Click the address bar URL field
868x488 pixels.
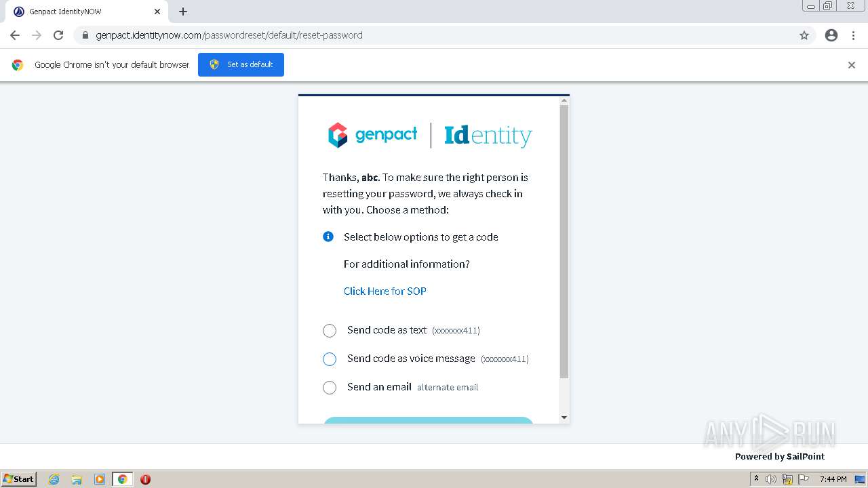click(434, 35)
